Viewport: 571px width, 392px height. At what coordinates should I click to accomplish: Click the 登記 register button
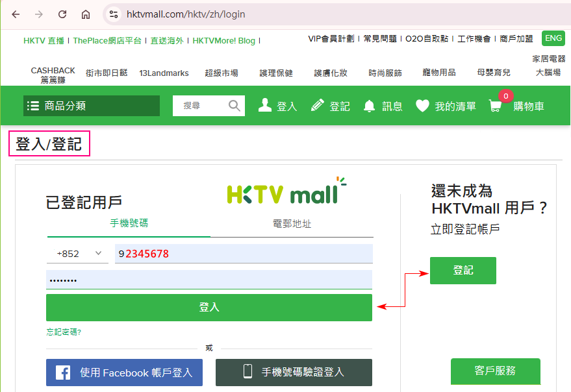pos(463,271)
